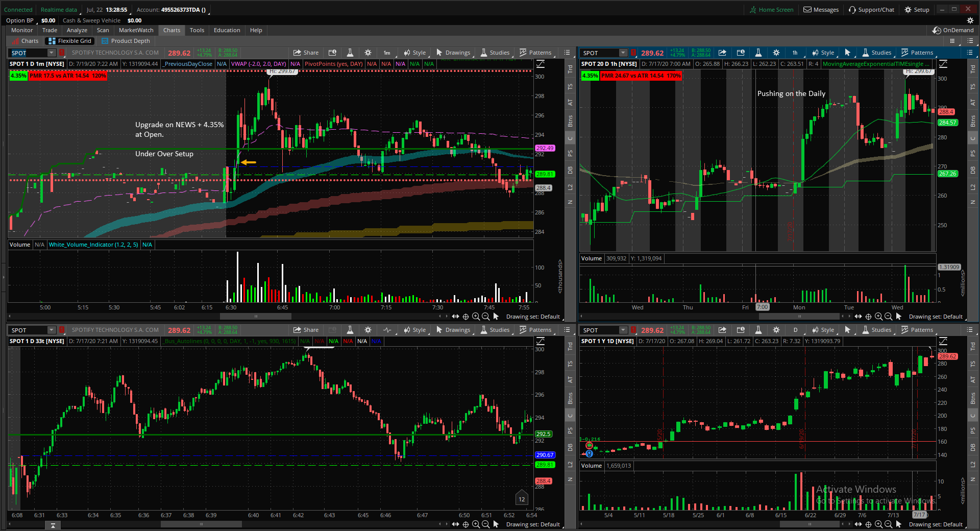Open the Trade tab

(50, 30)
